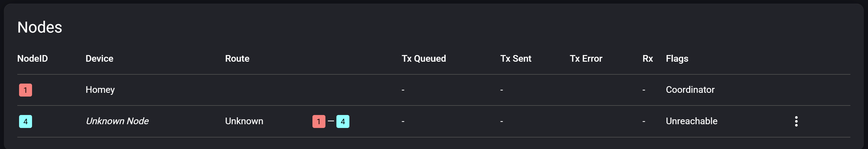The width and height of the screenshot is (868, 149).
Task: Click the Homey device name
Action: coord(100,90)
